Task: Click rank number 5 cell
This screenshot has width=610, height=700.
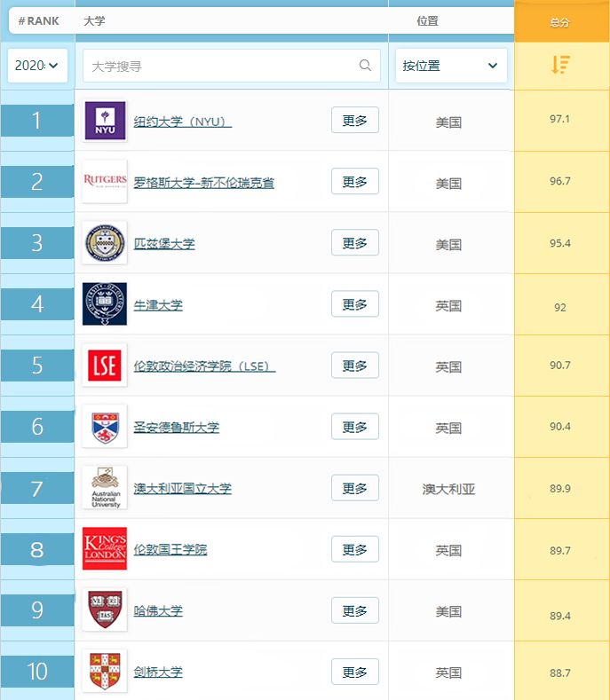Action: [x=37, y=366]
